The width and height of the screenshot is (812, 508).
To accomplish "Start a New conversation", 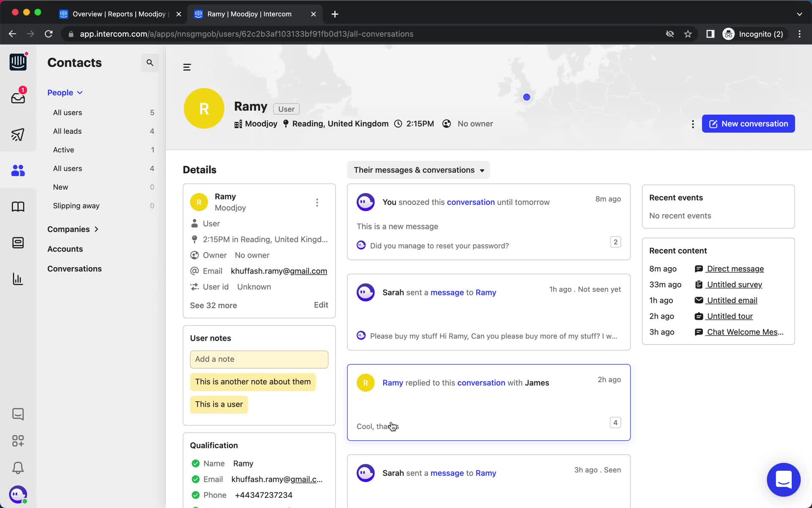I will point(748,124).
